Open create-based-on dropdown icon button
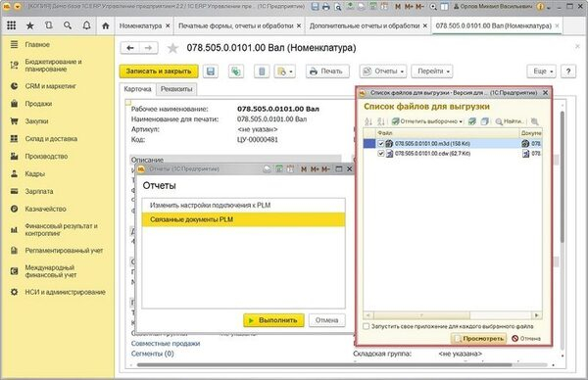 point(285,71)
